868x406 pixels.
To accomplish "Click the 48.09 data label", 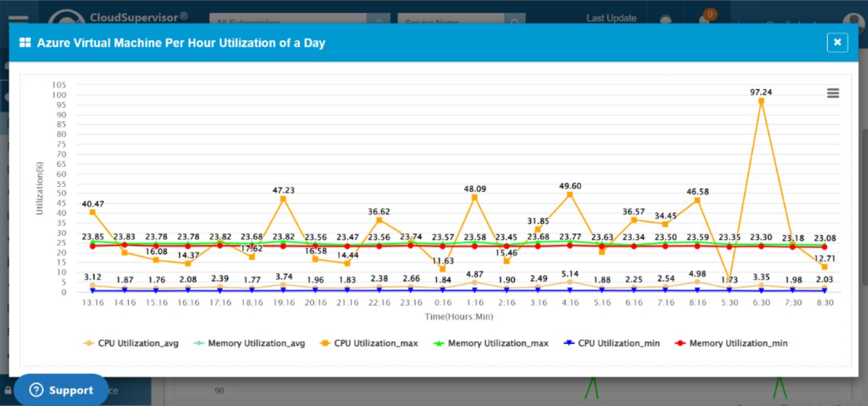I will click(475, 189).
